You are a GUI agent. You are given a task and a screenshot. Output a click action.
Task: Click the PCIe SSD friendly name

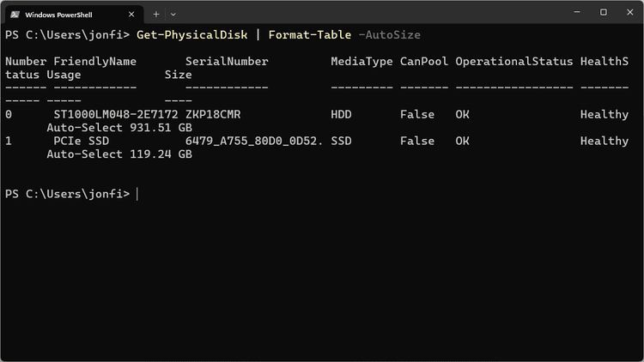tap(82, 141)
